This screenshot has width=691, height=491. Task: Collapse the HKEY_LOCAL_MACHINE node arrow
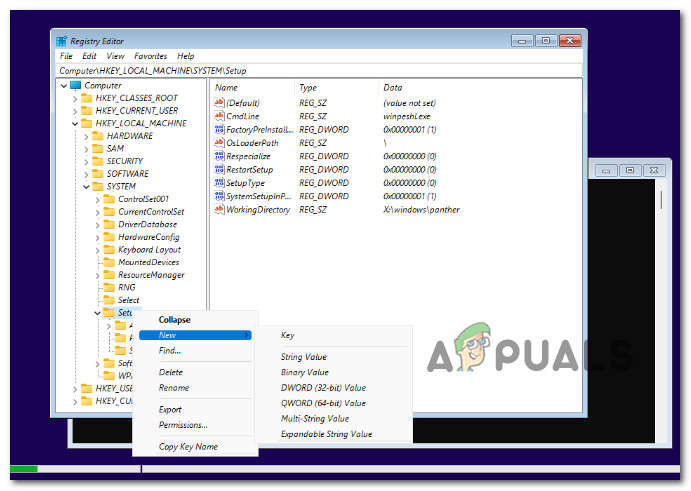coord(75,123)
